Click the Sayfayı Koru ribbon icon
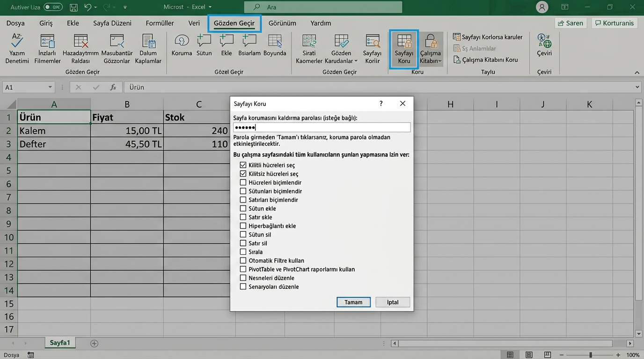644x359 pixels. [x=404, y=41]
